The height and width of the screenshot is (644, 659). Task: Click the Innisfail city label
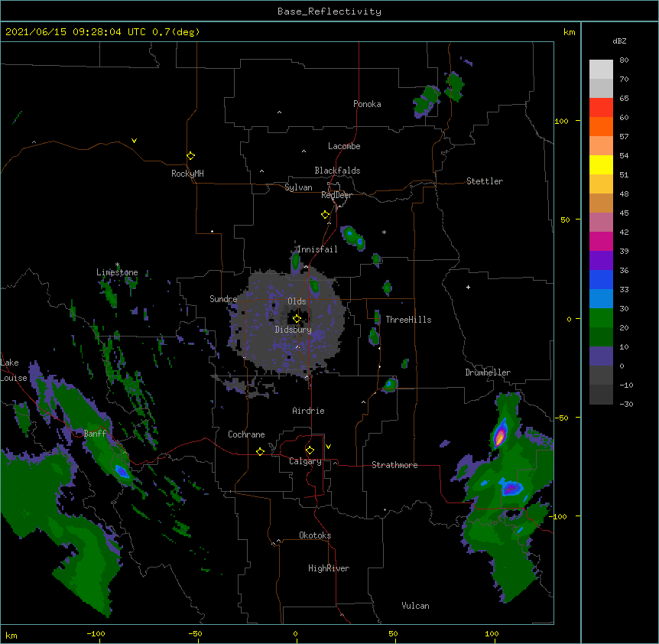tap(317, 249)
